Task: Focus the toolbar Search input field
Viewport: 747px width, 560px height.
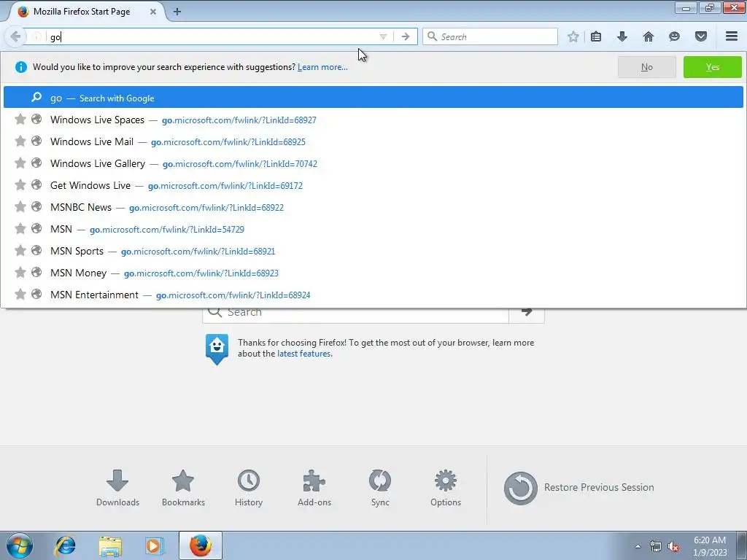Action: pyautogui.click(x=489, y=36)
